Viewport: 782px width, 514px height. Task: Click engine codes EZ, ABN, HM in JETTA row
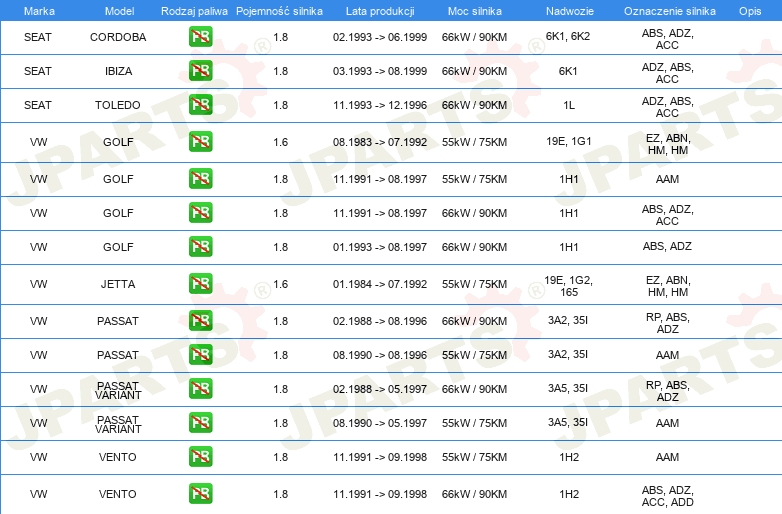point(668,286)
